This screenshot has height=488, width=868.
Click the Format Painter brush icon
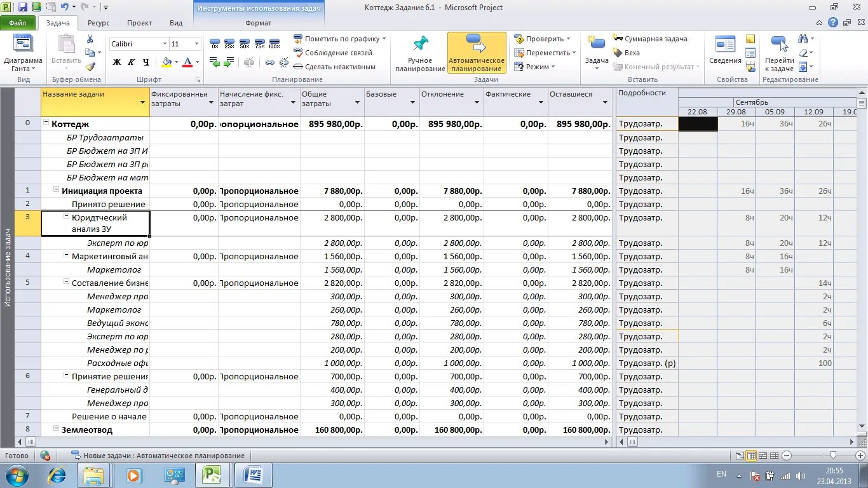[90, 67]
